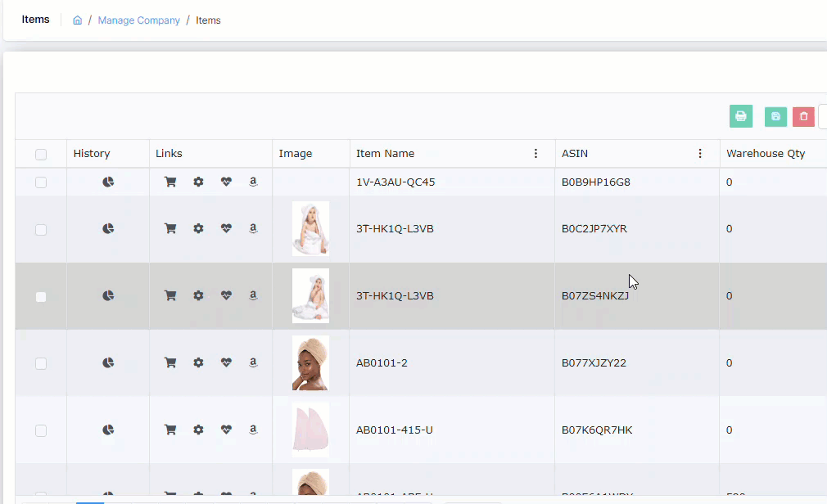Screen dimensions: 827x504
Task: Click cart icon for ASIN B07ZS4NKZJ
Action: [x=170, y=295]
